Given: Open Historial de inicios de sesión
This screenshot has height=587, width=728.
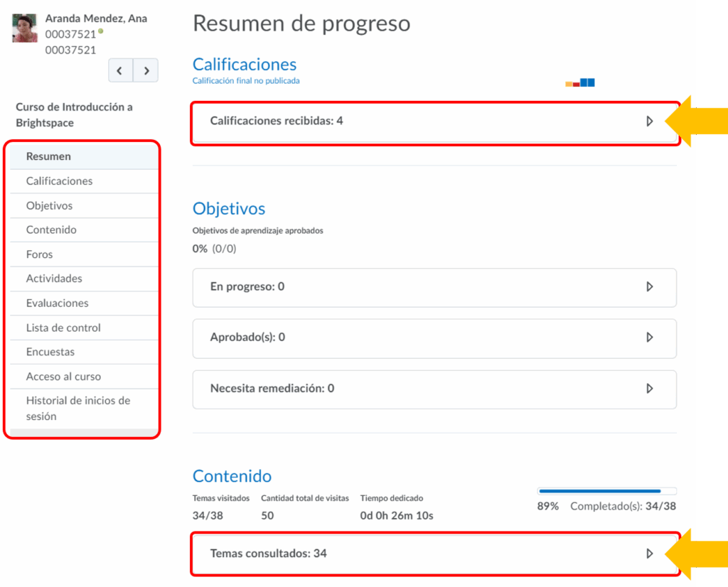Looking at the screenshot, I should coord(77,409).
